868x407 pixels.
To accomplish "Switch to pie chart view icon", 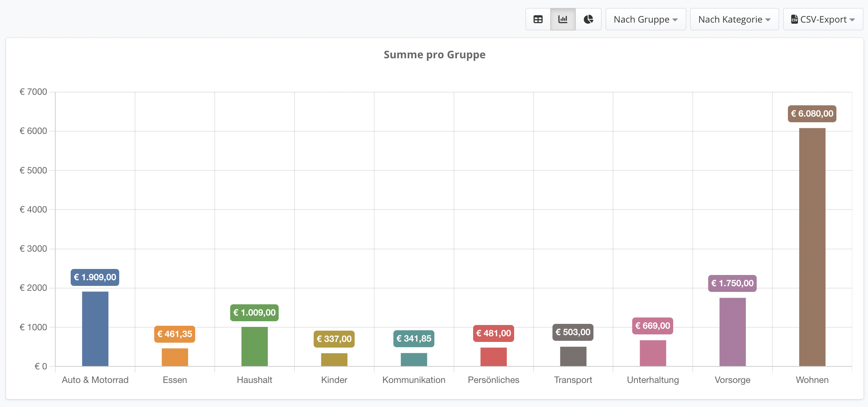I will (589, 19).
